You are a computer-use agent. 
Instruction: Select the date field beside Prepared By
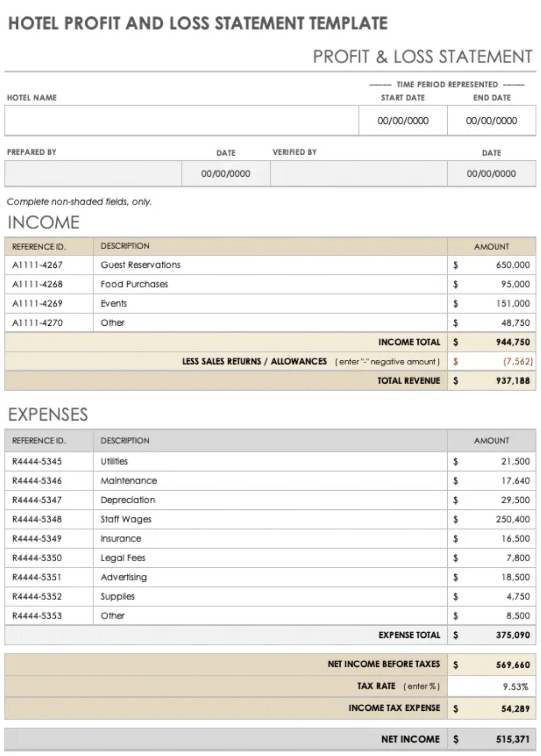click(226, 174)
